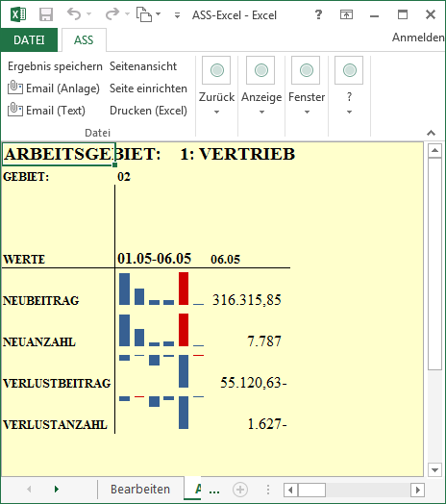Click Ergebnis speichern
The width and height of the screenshot is (446, 504).
55,66
